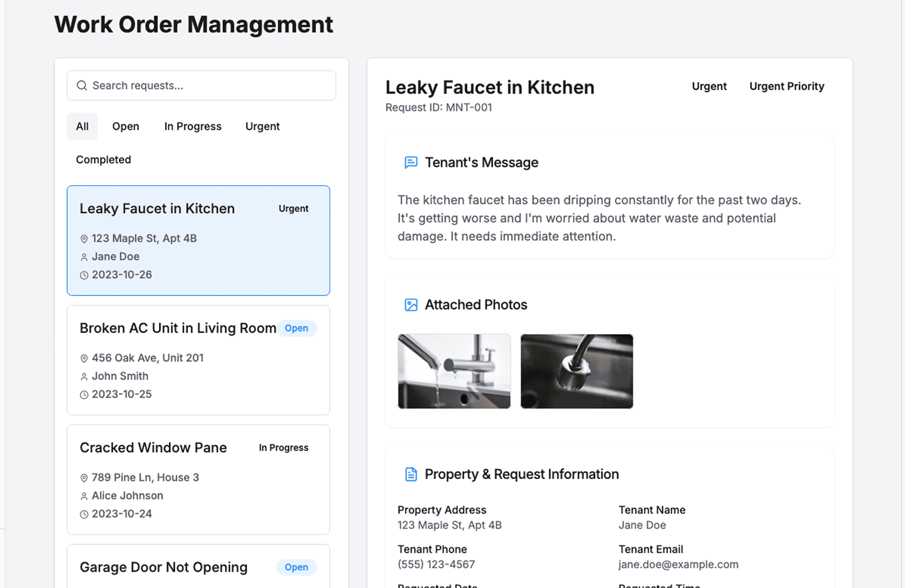Filter list by Completed tab
The image size is (905, 588).
[103, 160]
